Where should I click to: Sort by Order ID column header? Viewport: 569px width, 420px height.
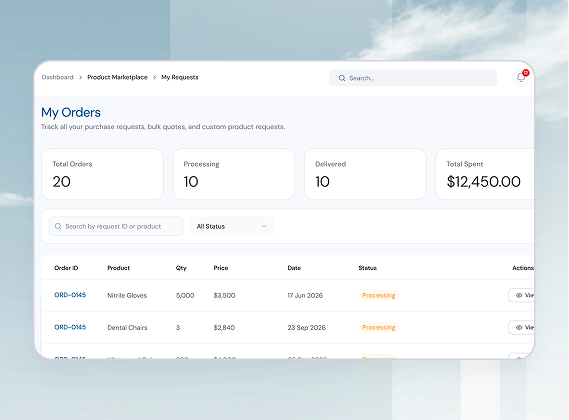tap(66, 268)
